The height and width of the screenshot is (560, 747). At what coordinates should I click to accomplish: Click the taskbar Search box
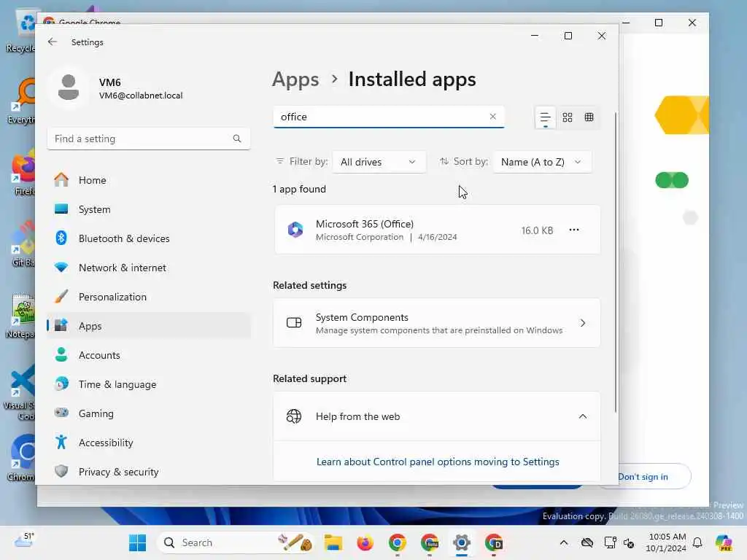[236, 542]
